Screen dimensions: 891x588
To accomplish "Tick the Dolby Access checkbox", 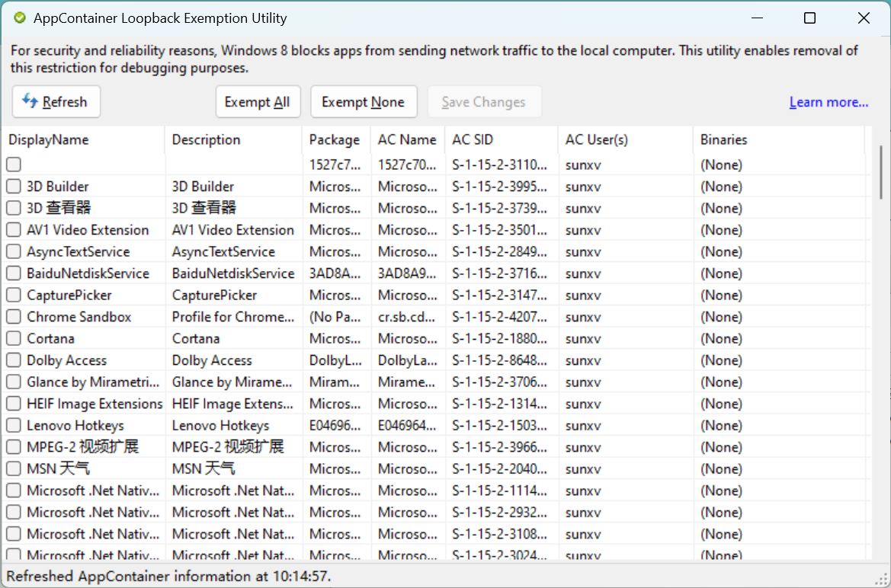I will [14, 360].
